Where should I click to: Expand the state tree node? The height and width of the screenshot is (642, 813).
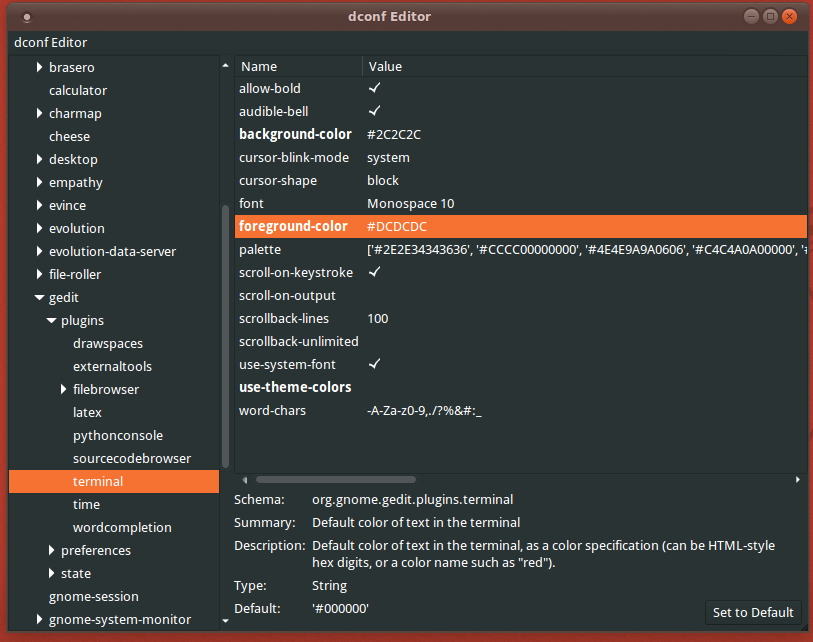tap(51, 573)
